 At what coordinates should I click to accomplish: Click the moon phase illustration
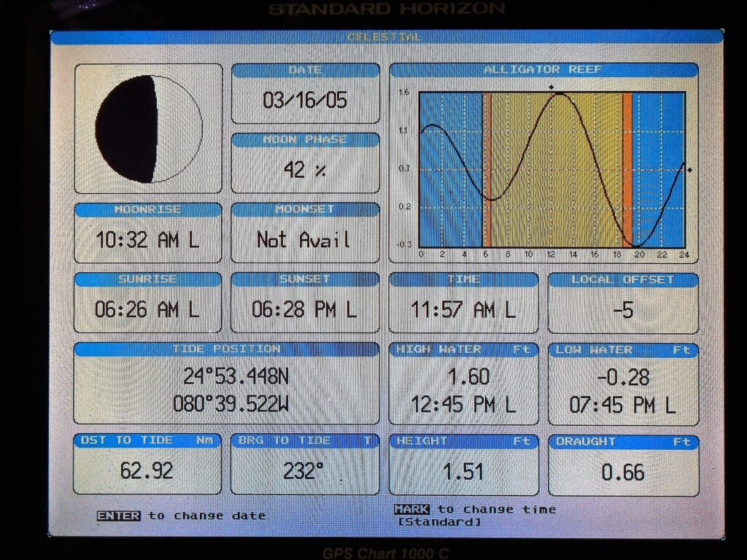[x=148, y=128]
